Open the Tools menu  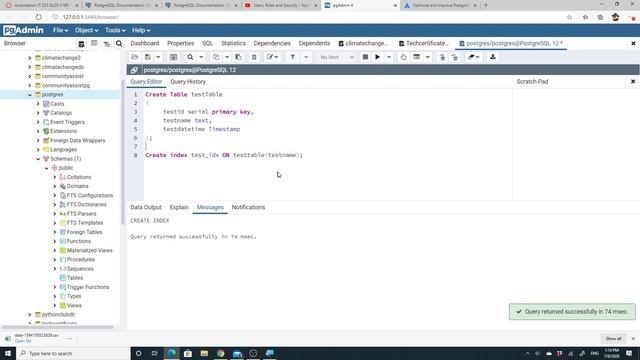(115, 30)
